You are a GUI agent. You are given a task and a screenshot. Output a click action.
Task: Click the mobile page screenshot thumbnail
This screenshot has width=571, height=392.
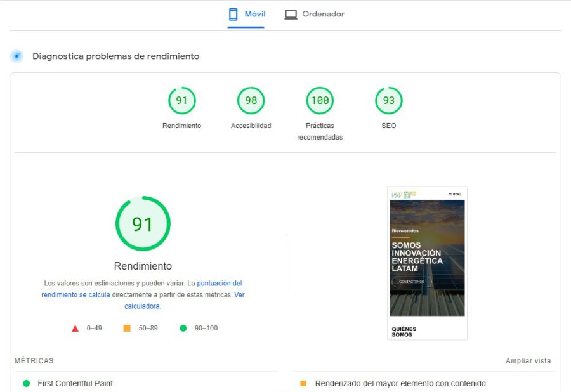[x=427, y=263]
